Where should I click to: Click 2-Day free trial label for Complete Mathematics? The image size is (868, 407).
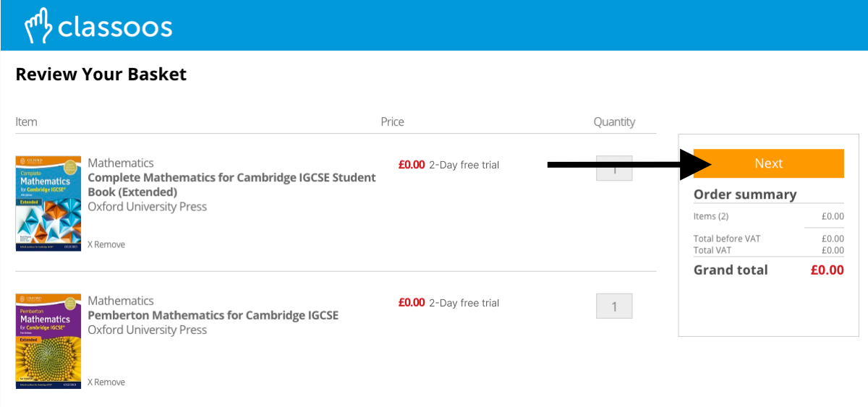464,165
